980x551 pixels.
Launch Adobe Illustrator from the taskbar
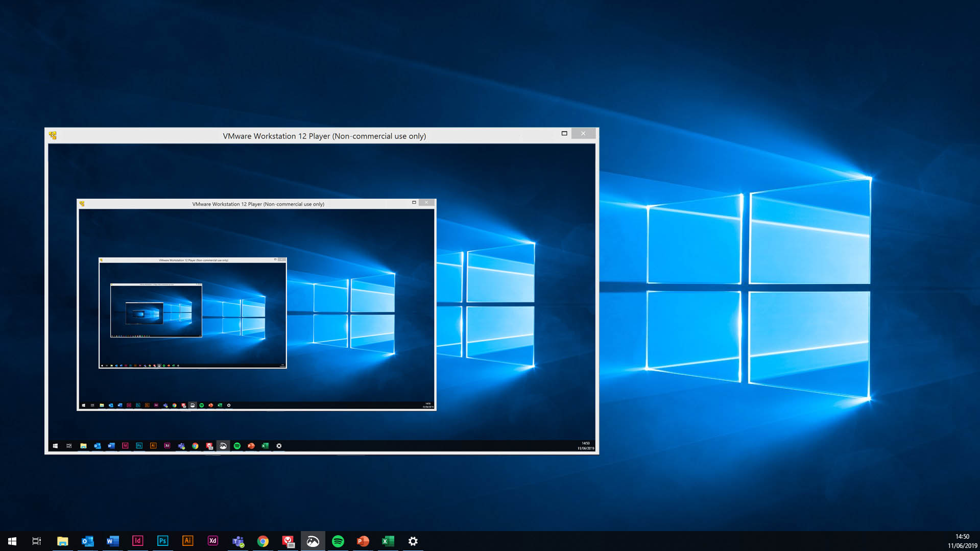coord(187,541)
